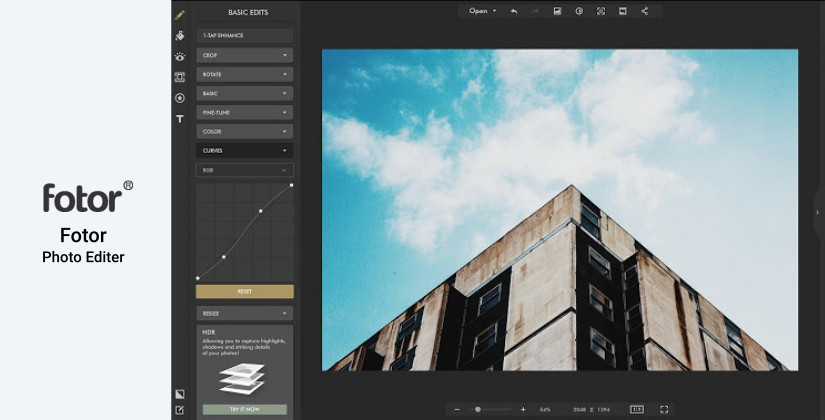Select the Text tool icon
This screenshot has width=825, height=420.
(180, 119)
